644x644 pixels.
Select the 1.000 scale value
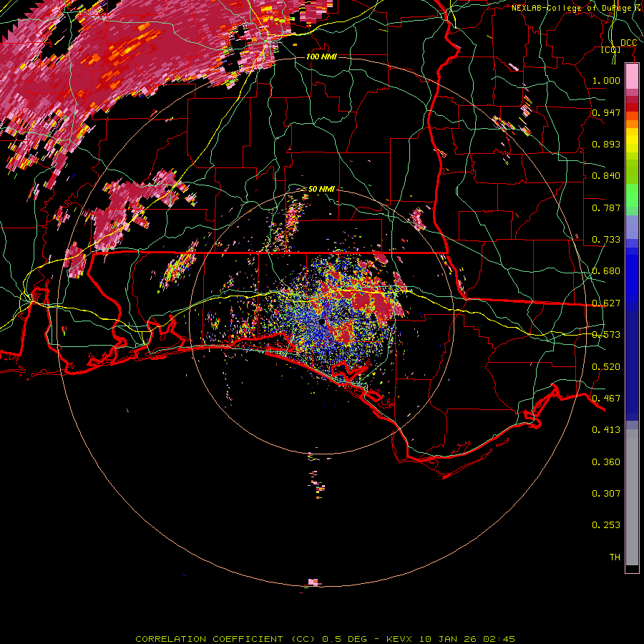pos(606,80)
